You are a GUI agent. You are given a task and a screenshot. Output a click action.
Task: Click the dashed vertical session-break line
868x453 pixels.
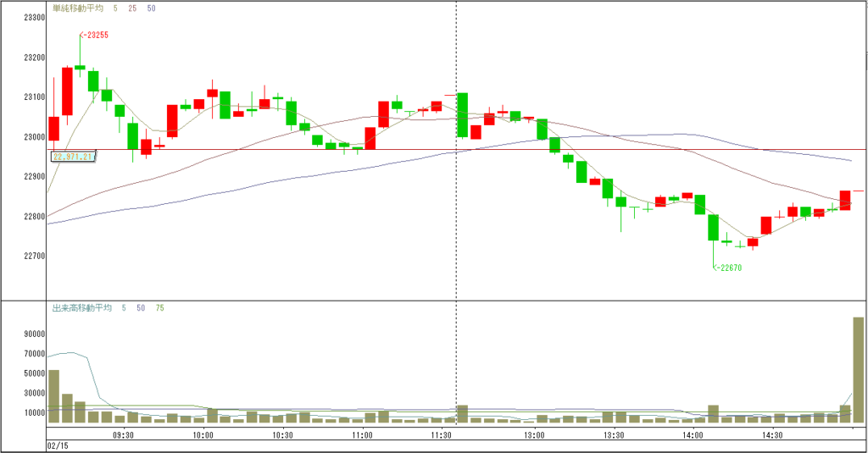456,213
